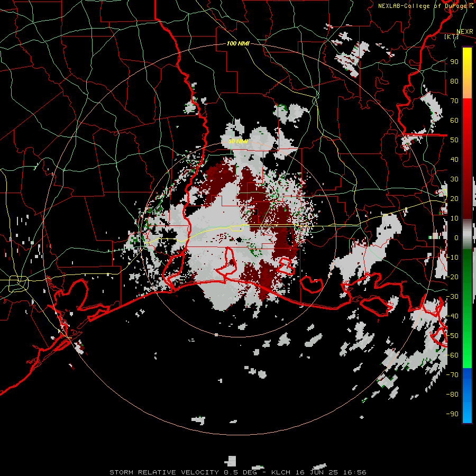The image size is (476, 476).
Task: Select the -90 value on velocity scale
Action: coord(452,414)
